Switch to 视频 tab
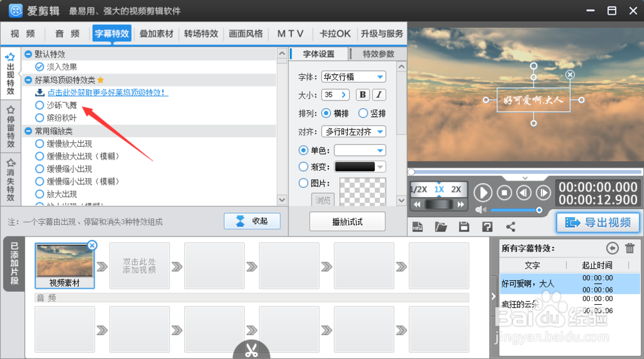Image resolution: width=644 pixels, height=359 pixels. pos(22,34)
